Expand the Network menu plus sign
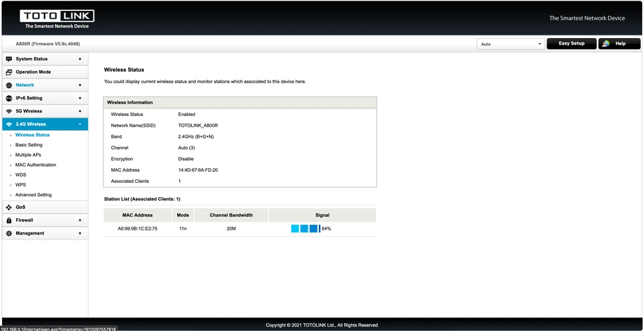Viewport: 644px width, 331px height. click(x=80, y=85)
